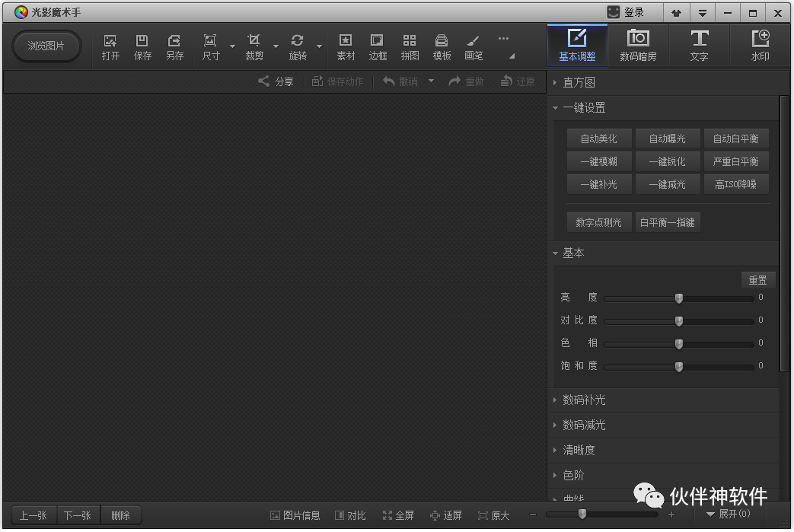Screen dimensions: 794x532
Task: Open the title bar menu arrow icon
Action: coord(702,13)
